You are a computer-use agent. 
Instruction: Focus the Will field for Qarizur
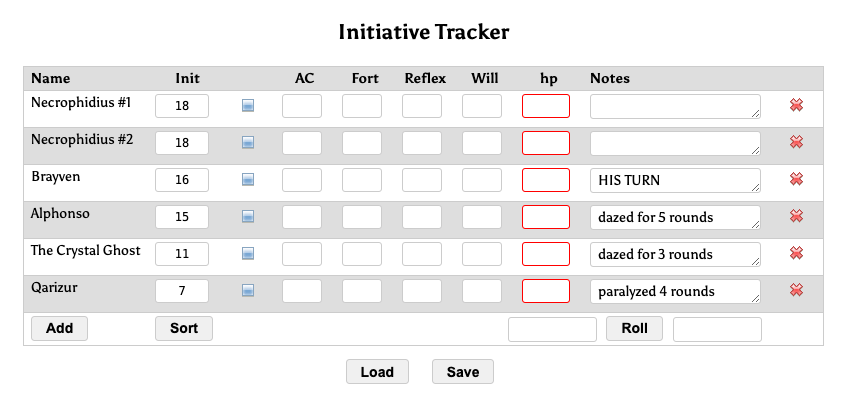(x=482, y=291)
